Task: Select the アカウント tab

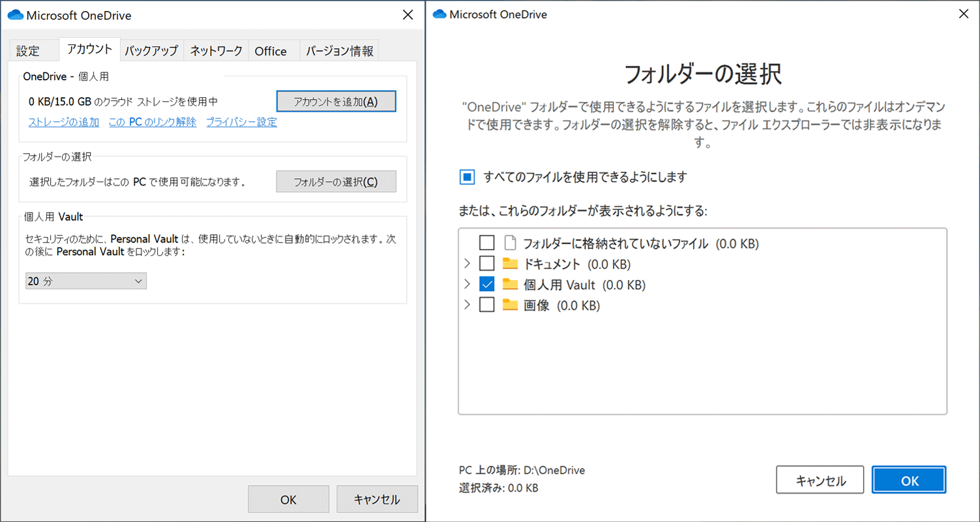Action: click(89, 49)
